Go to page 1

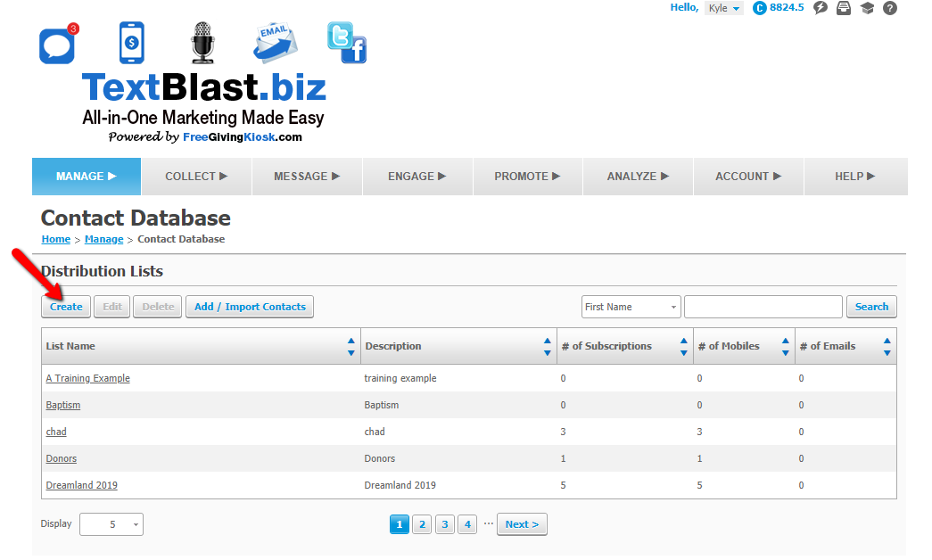400,524
